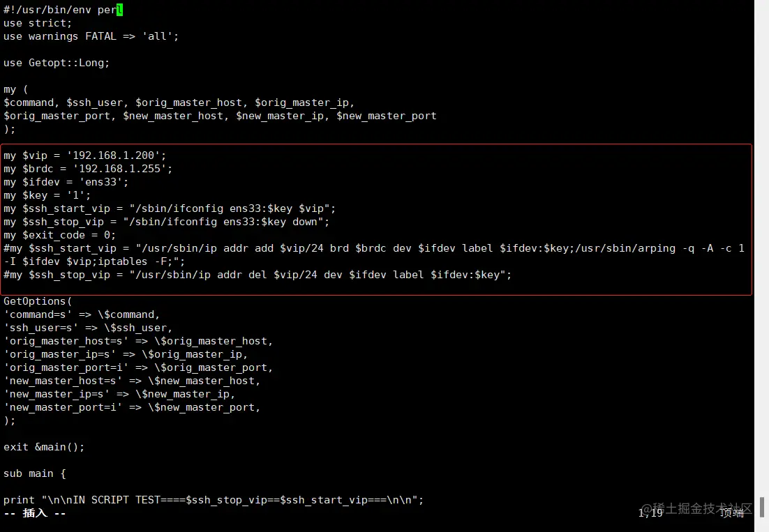Click the 'orig_master_port=i' option line
This screenshot has height=532, width=769.
137,367
